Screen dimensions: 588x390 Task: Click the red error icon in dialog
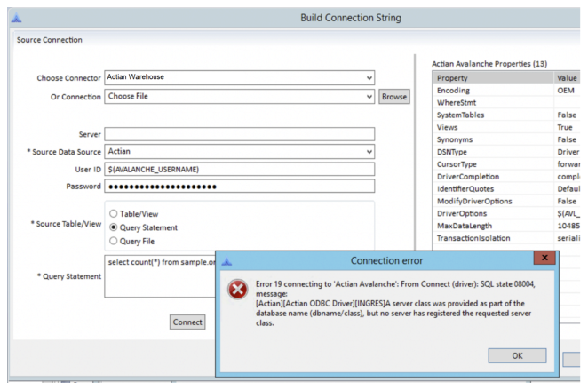tap(237, 290)
